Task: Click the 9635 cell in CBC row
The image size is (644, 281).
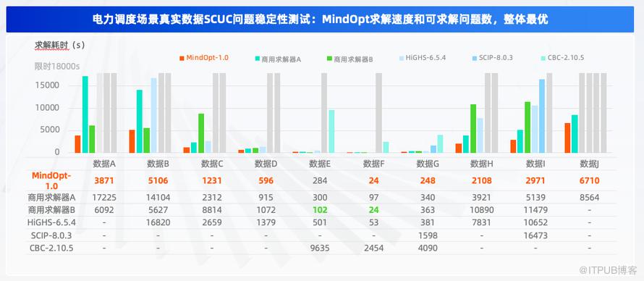Action: click(x=320, y=248)
